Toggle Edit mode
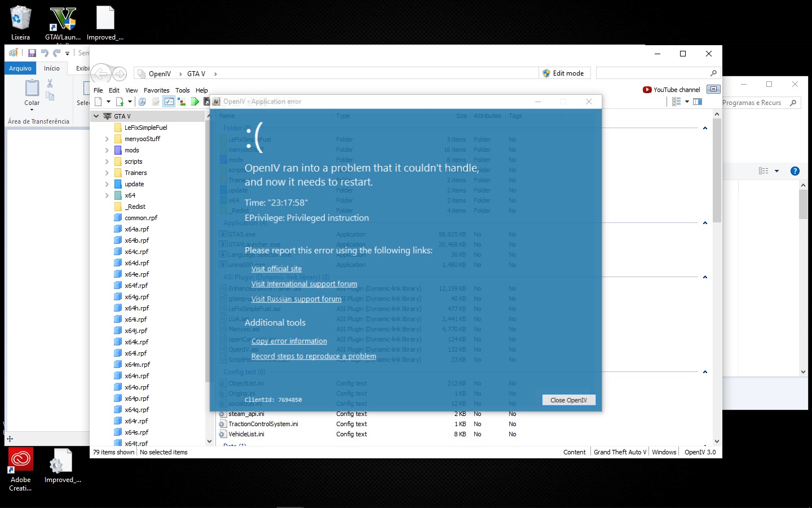Viewport: 812px width, 508px height. (563, 73)
